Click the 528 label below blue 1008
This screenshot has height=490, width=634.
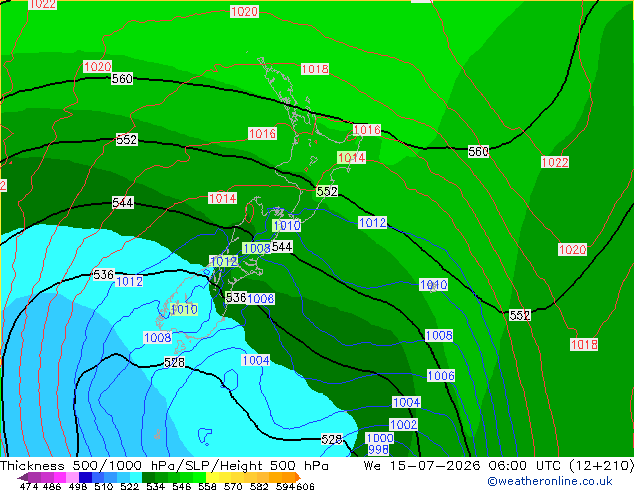(x=175, y=362)
